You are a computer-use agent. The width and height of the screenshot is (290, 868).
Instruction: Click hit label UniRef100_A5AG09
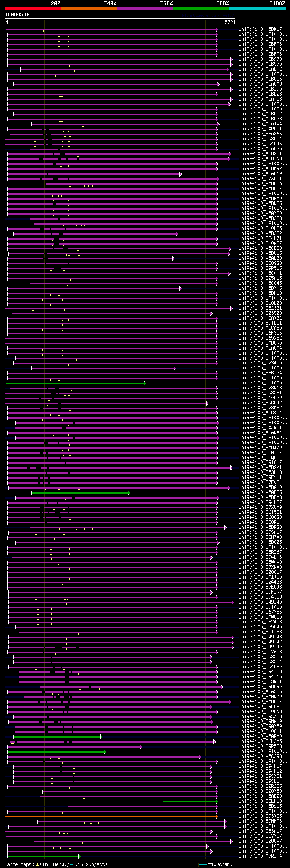(x=260, y=84)
